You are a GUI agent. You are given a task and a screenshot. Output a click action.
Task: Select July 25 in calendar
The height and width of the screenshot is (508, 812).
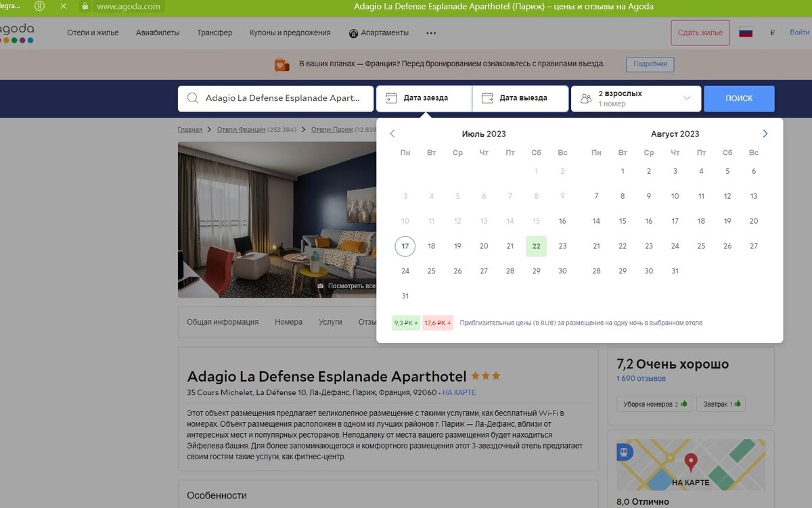click(x=432, y=271)
